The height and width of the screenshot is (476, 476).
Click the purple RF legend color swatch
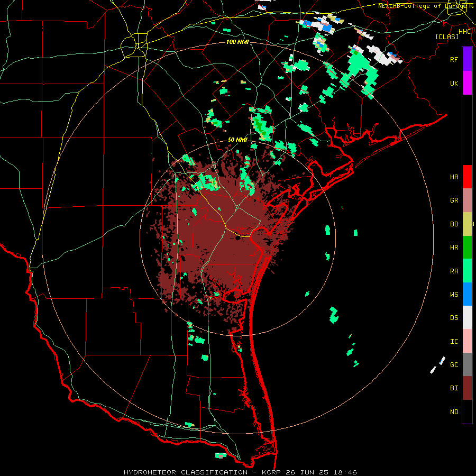click(x=467, y=59)
